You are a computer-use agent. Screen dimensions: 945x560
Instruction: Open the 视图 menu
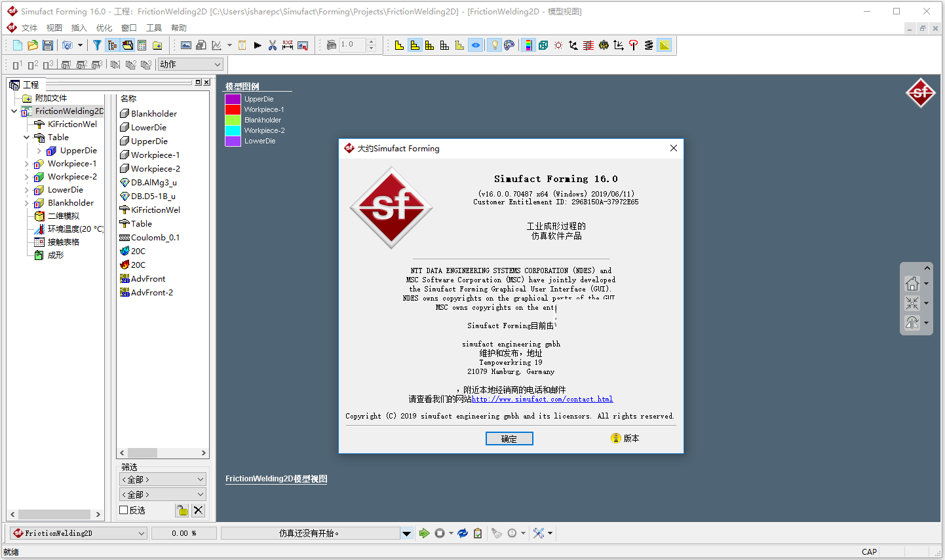click(54, 28)
